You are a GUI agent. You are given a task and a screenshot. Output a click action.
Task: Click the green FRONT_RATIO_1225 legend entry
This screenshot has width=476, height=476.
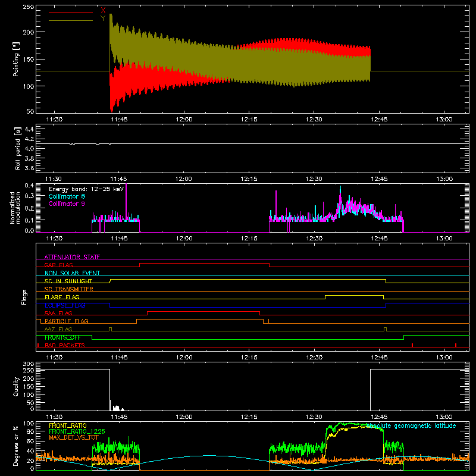[x=77, y=431]
